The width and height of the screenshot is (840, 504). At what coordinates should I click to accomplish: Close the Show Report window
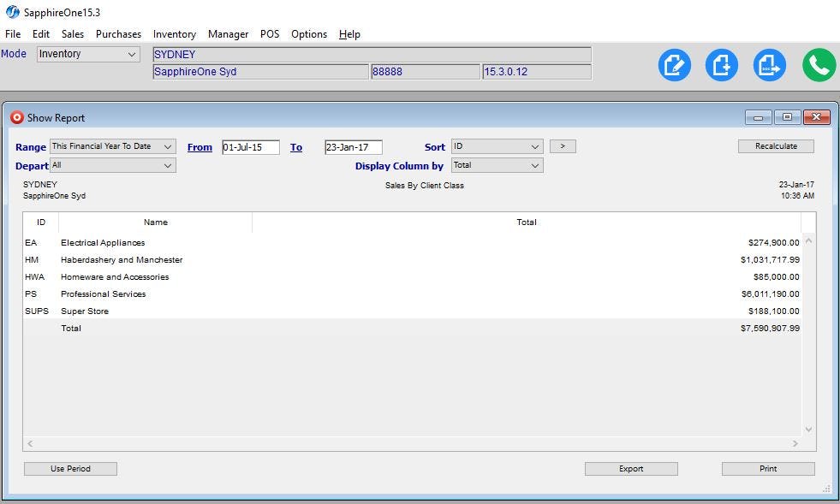(x=816, y=117)
